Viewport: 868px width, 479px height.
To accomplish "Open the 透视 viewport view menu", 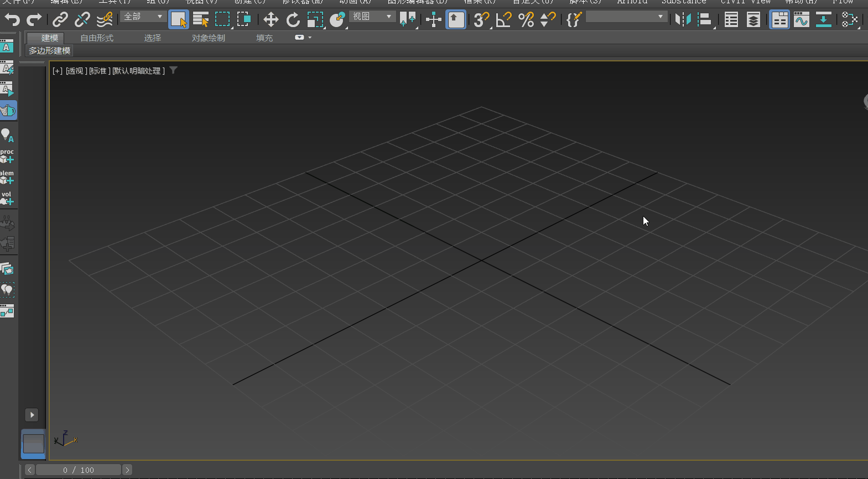I will [x=76, y=71].
